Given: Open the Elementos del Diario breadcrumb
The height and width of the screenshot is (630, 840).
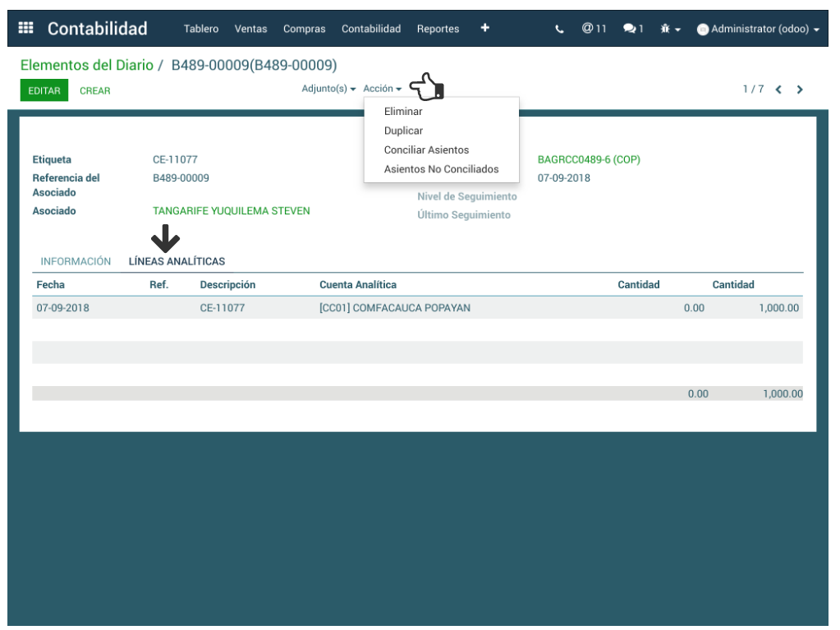Looking at the screenshot, I should click(x=86, y=65).
